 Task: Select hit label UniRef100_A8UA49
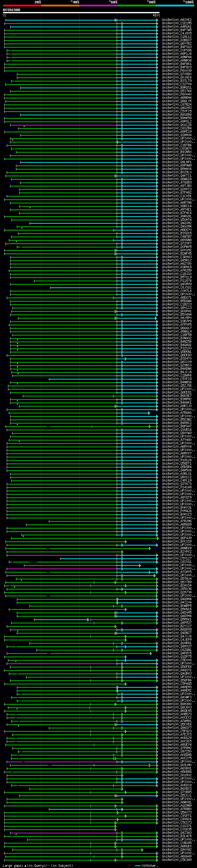click(x=176, y=857)
